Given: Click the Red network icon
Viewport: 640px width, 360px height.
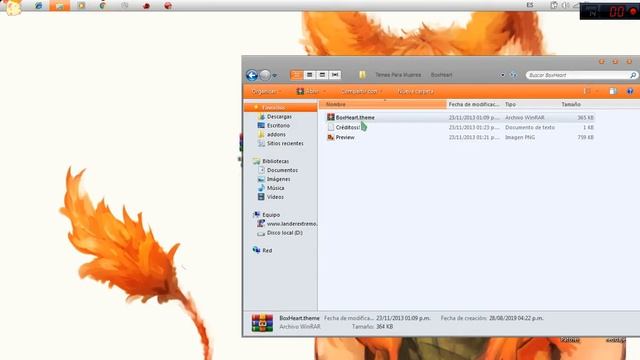Looking at the screenshot, I should point(256,250).
